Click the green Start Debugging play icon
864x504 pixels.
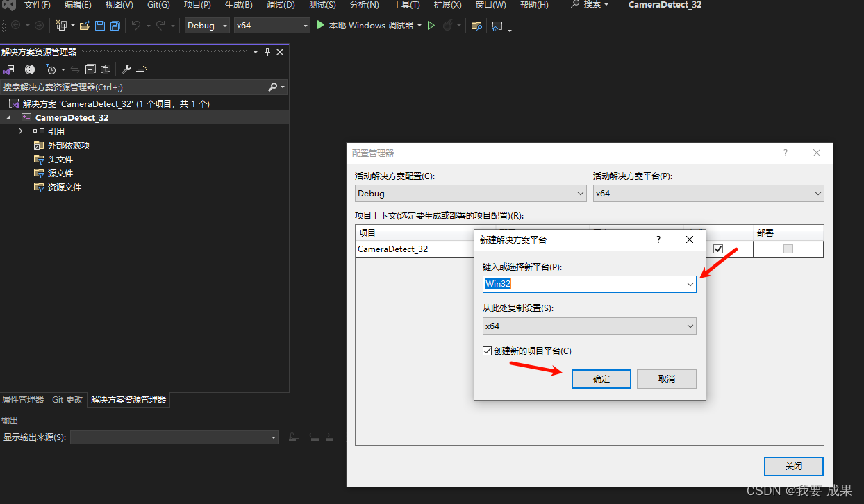tap(320, 25)
